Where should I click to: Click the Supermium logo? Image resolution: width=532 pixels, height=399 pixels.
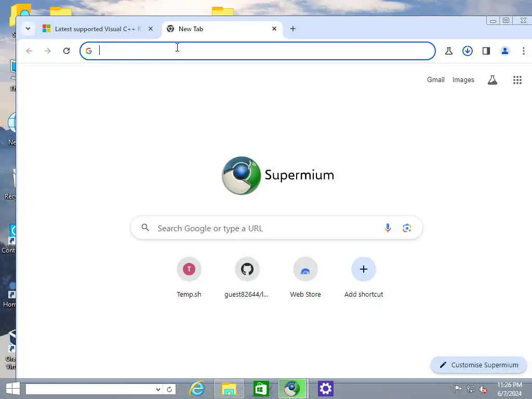coord(278,176)
